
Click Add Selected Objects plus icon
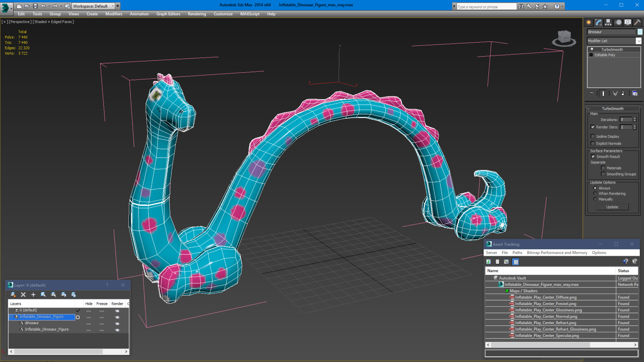point(33,294)
